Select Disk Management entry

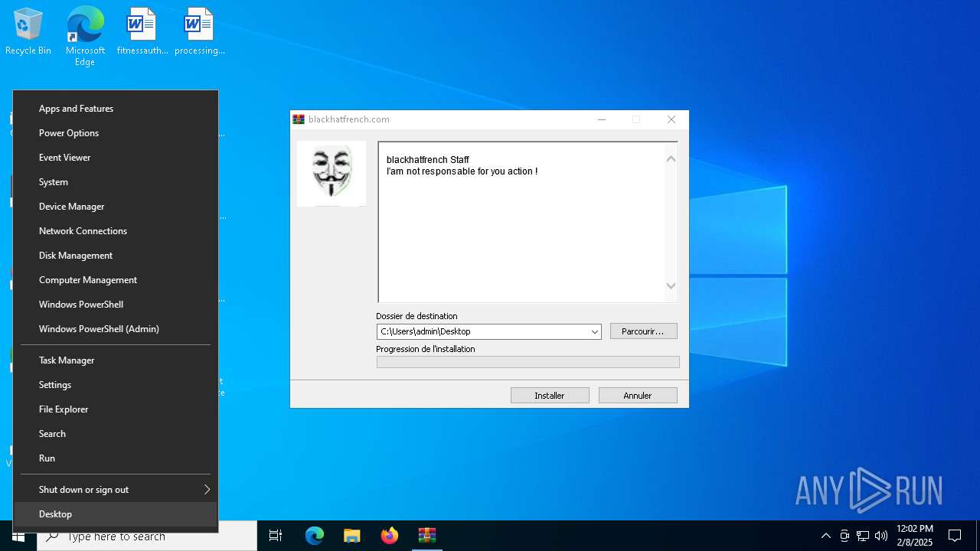(116, 256)
